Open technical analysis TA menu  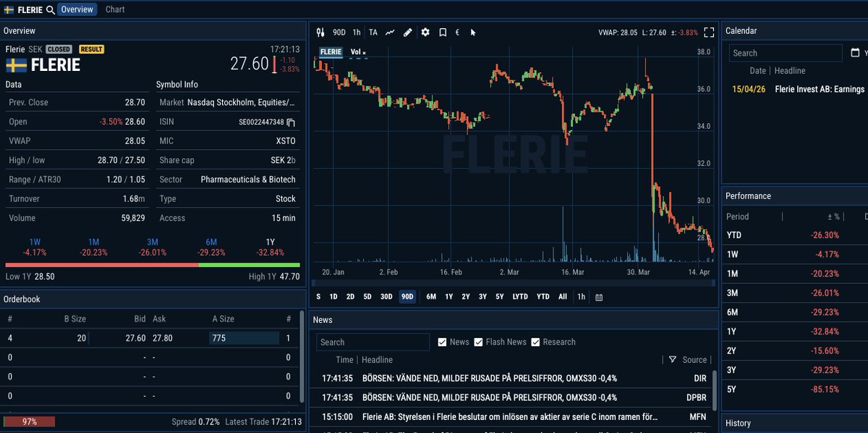click(x=373, y=32)
